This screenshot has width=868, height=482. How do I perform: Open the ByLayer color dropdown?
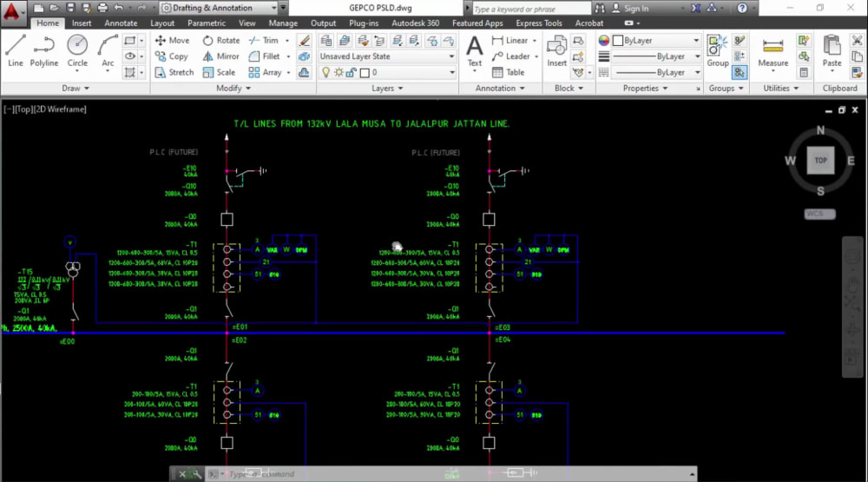pyautogui.click(x=656, y=41)
